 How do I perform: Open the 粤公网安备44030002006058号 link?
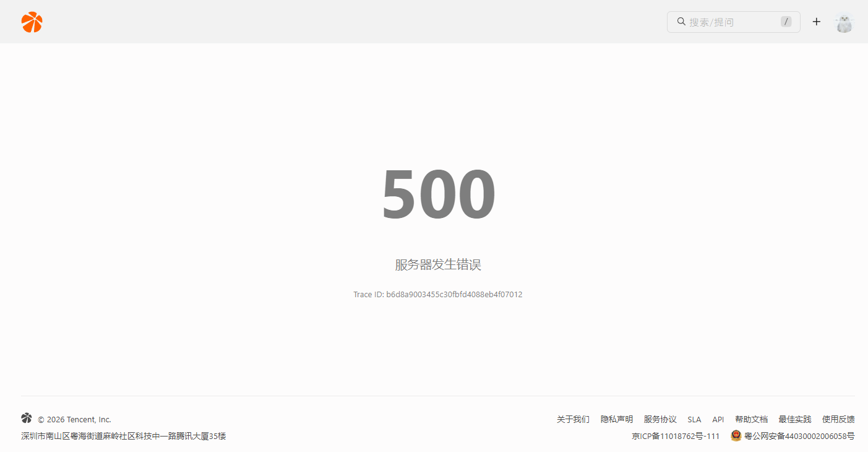pyautogui.click(x=799, y=436)
